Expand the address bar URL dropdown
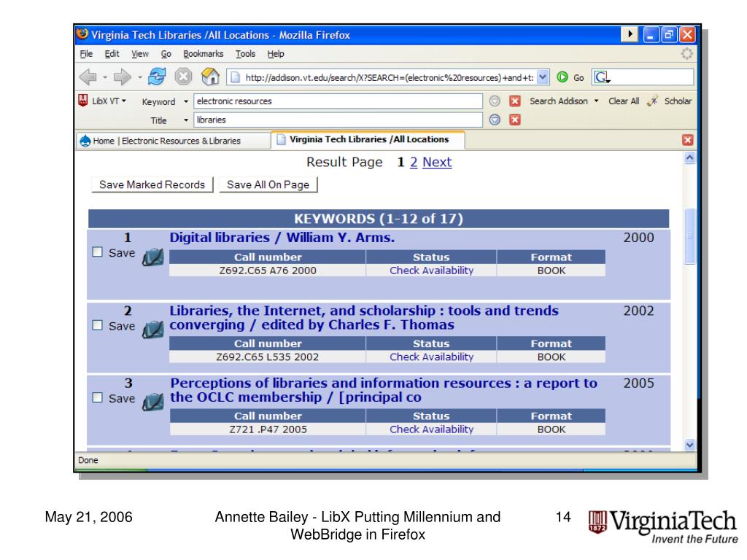Screen dimensions: 747x560 tap(543, 77)
